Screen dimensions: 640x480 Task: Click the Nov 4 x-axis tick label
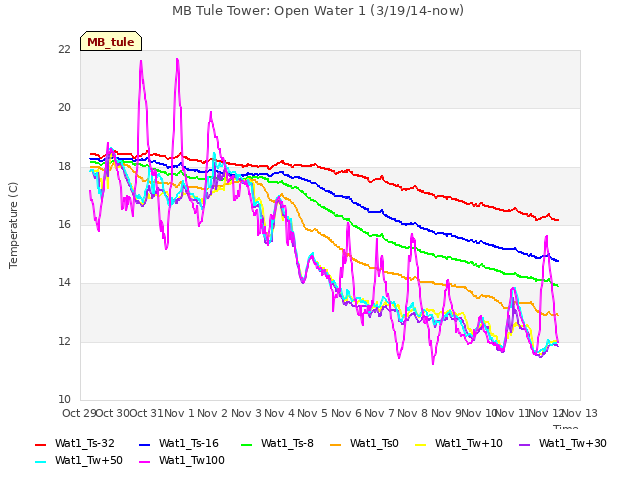click(280, 413)
